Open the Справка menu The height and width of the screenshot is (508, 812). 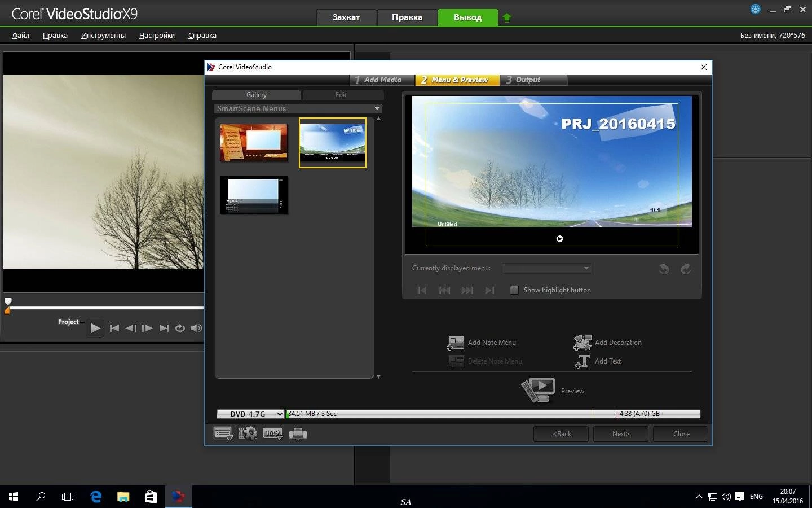pyautogui.click(x=202, y=35)
